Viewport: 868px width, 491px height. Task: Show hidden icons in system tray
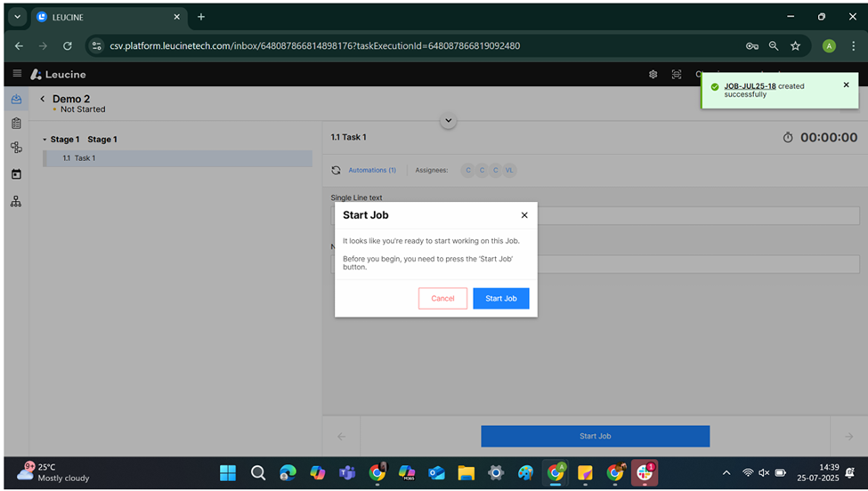(726, 473)
